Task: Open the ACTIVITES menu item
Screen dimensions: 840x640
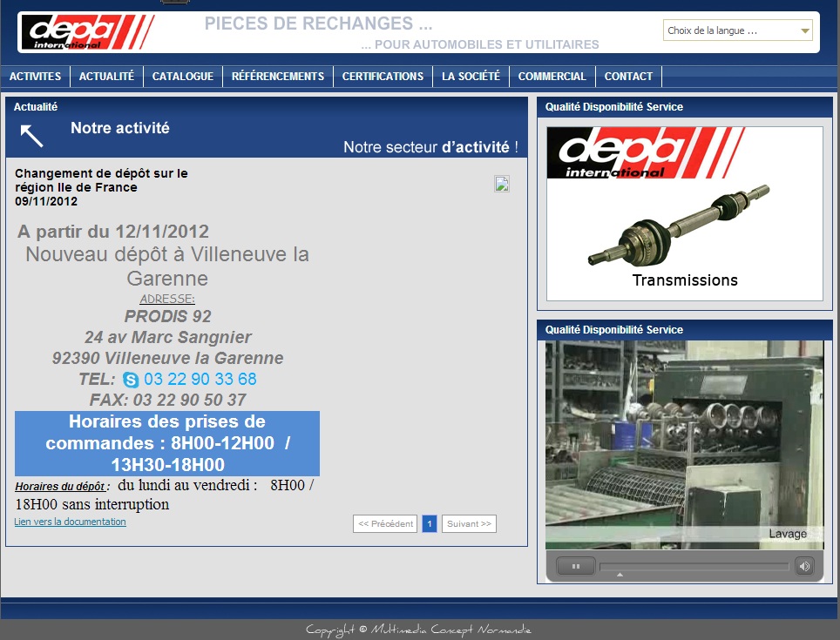Action: click(36, 77)
